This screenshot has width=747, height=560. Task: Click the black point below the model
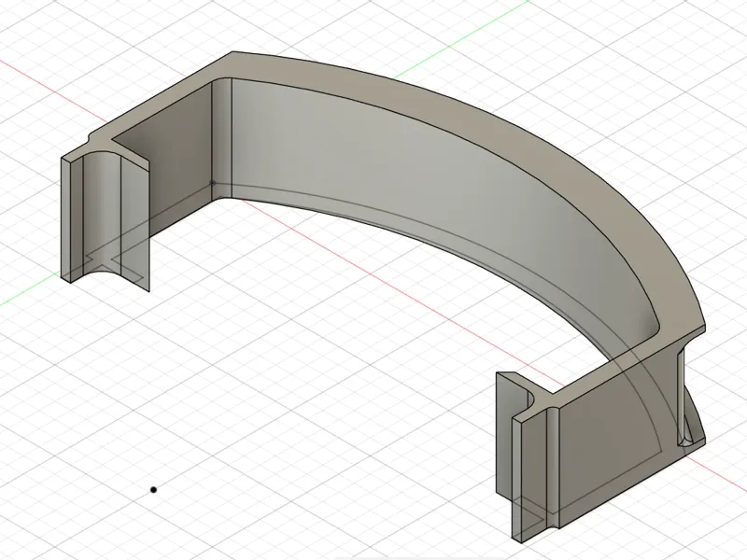click(x=153, y=489)
